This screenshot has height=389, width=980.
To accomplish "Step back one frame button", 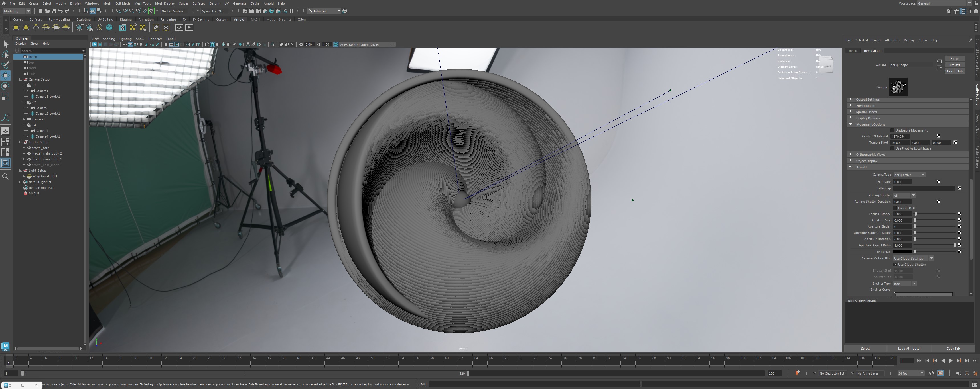I will (x=927, y=361).
